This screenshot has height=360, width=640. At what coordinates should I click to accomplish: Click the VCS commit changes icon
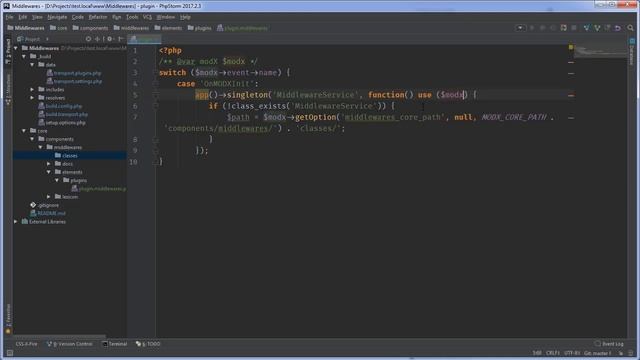coord(597,28)
